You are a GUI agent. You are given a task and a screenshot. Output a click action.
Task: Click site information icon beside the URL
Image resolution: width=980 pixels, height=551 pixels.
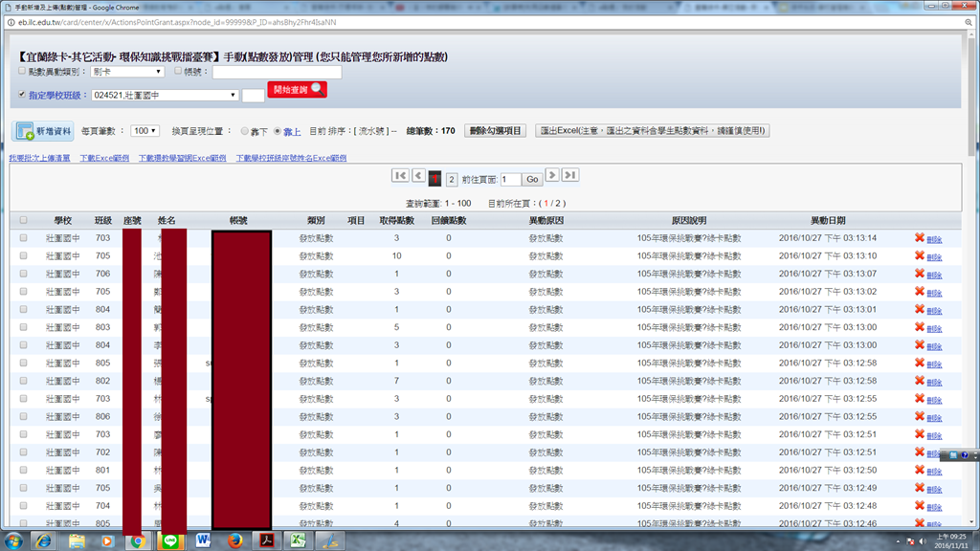click(11, 22)
